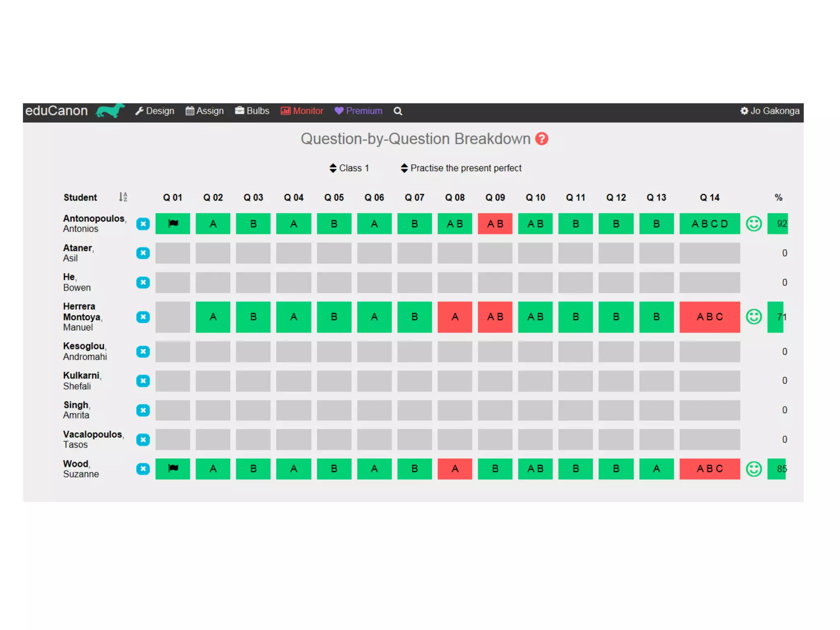Go to the Design menu item
840x630 pixels.
155,111
